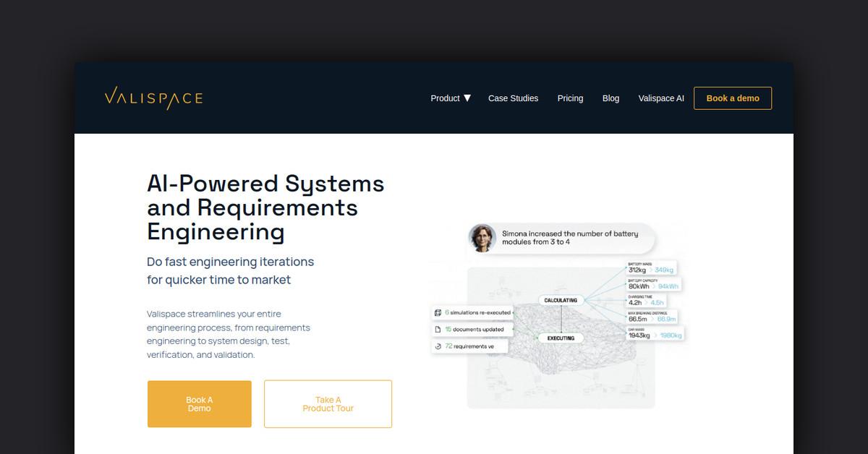The image size is (868, 454).
Task: Click Book a demo in header
Action: click(732, 98)
